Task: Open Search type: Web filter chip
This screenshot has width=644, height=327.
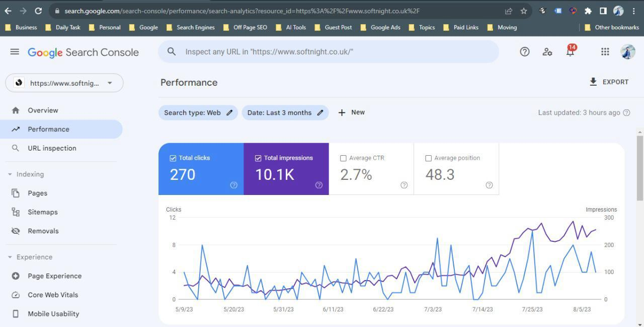Action: click(x=198, y=113)
